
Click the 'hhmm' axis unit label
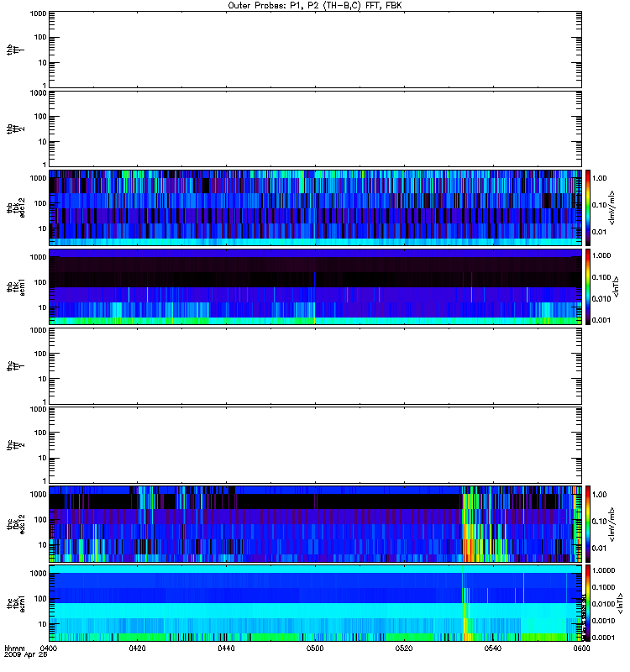(14, 648)
